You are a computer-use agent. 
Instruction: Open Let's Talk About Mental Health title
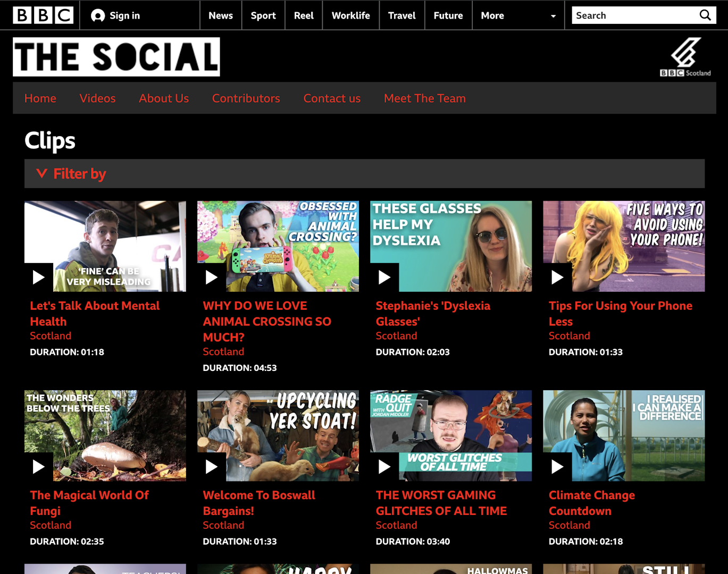95,314
